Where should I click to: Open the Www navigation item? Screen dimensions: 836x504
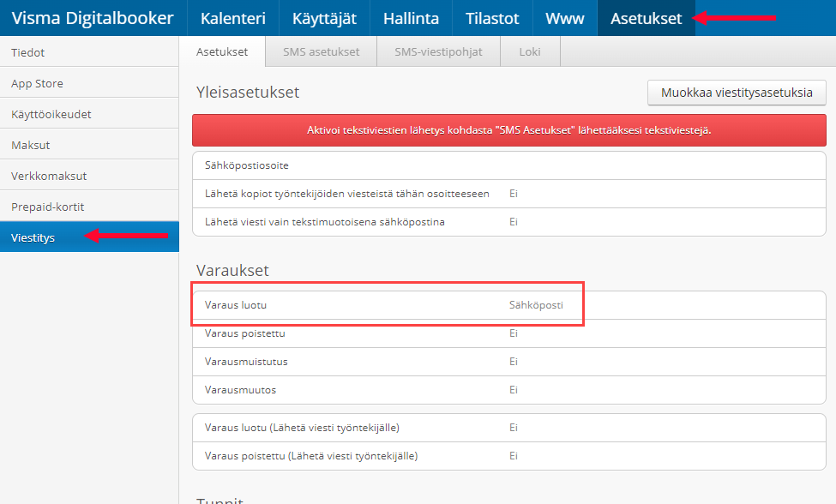pos(564,18)
